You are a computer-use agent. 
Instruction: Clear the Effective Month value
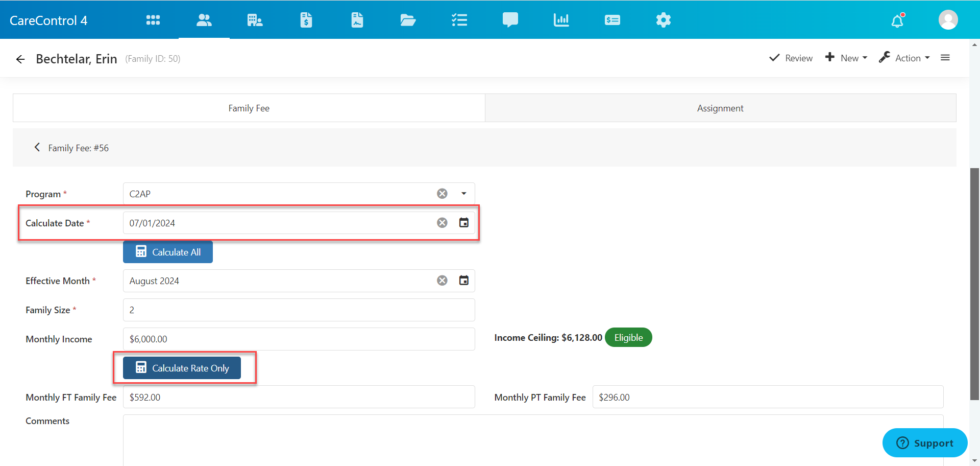(442, 281)
